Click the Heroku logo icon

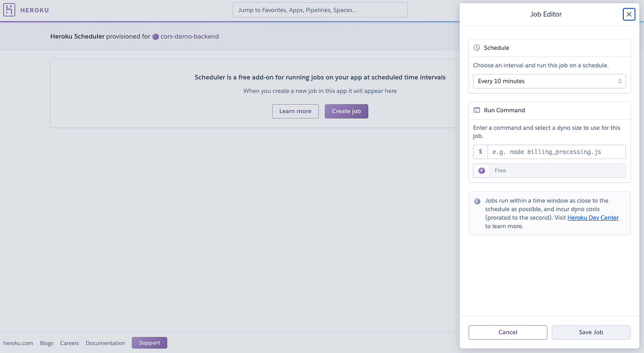(x=9, y=10)
